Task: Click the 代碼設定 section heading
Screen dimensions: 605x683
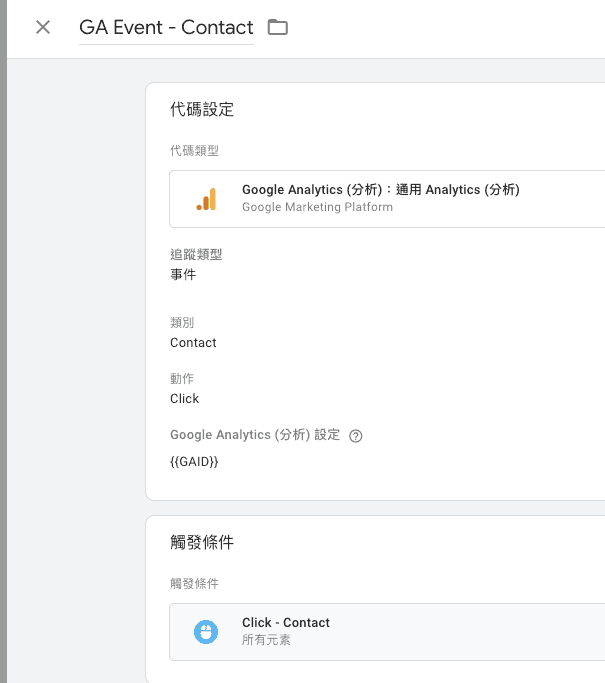Action: click(202, 110)
